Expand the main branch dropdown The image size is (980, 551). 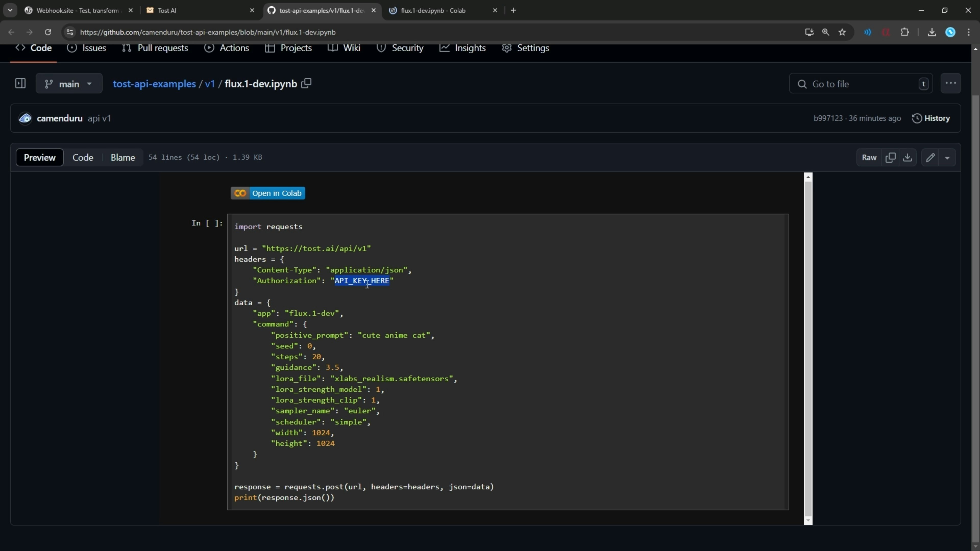point(69,84)
